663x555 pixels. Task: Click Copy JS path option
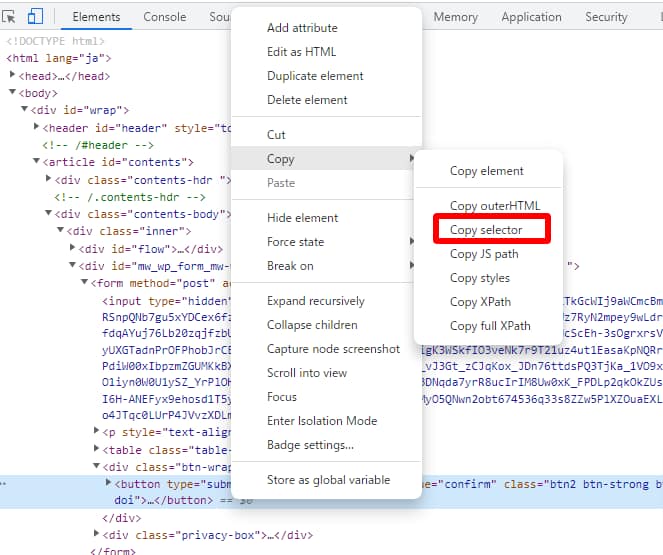[484, 254]
